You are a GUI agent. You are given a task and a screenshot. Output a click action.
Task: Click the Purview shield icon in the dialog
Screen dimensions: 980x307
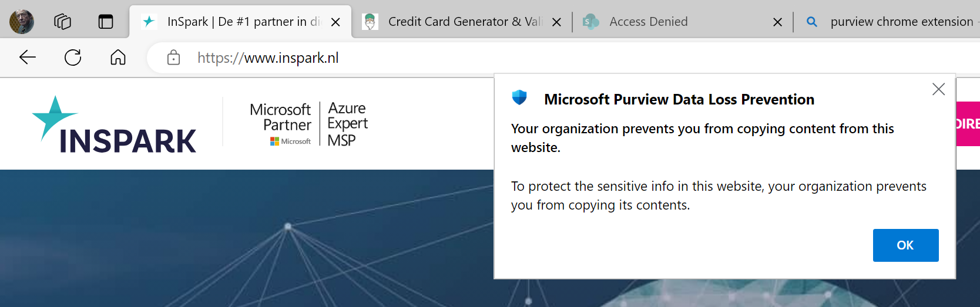pyautogui.click(x=519, y=97)
